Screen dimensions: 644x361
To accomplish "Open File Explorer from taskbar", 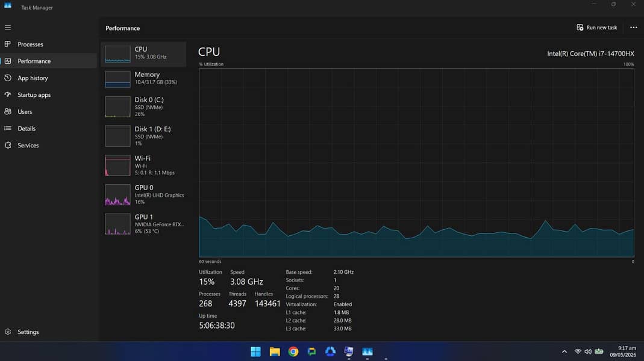I will pyautogui.click(x=274, y=351).
